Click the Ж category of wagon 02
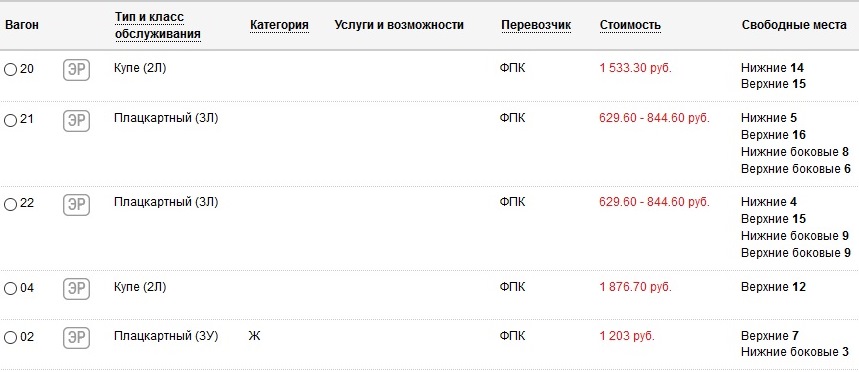Image resolution: width=859 pixels, height=372 pixels. [x=254, y=336]
